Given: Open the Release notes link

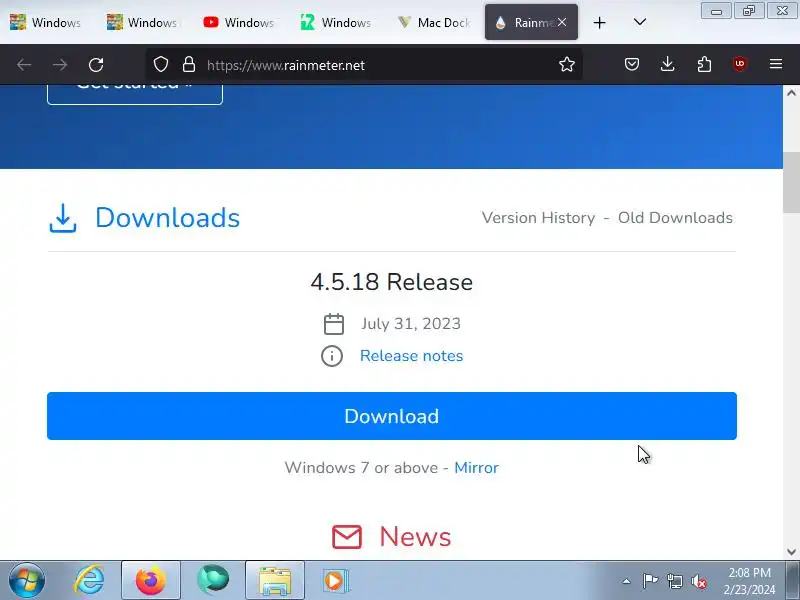Looking at the screenshot, I should tap(411, 356).
